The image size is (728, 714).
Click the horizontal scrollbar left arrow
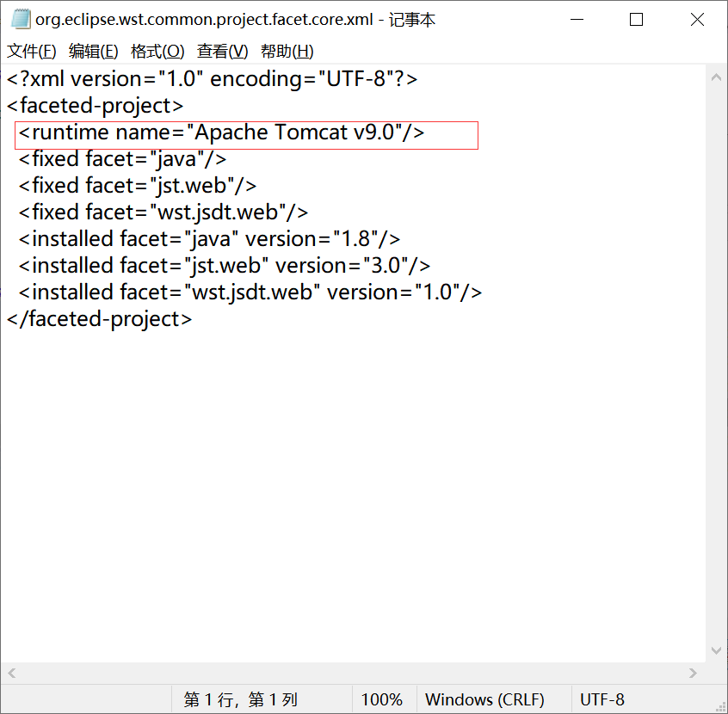11,674
